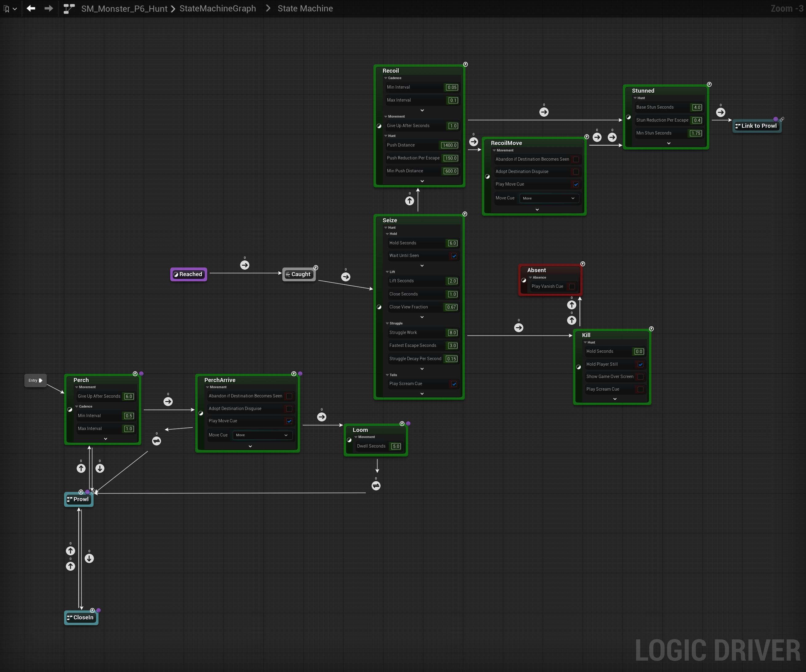The width and height of the screenshot is (806, 672).
Task: Select the Caught node
Action: pyautogui.click(x=299, y=274)
